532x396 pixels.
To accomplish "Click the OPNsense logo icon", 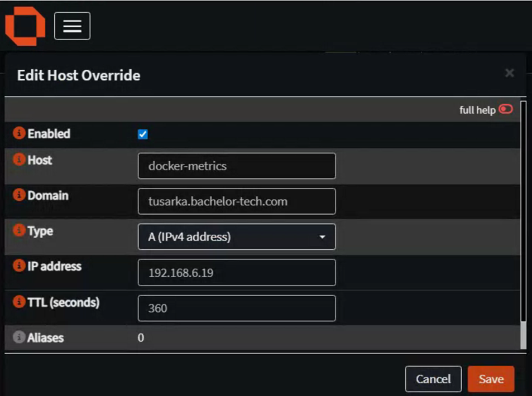I will click(25, 27).
